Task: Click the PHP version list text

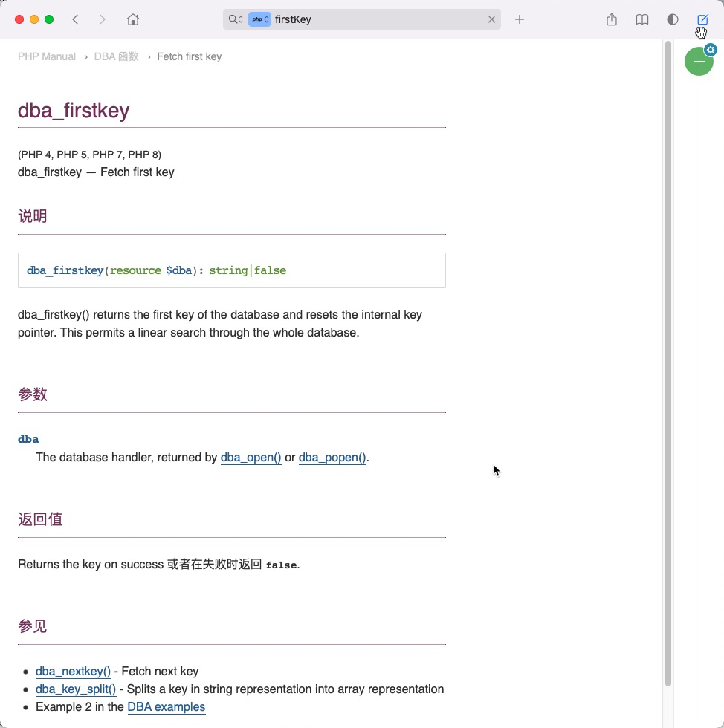Action: point(90,155)
